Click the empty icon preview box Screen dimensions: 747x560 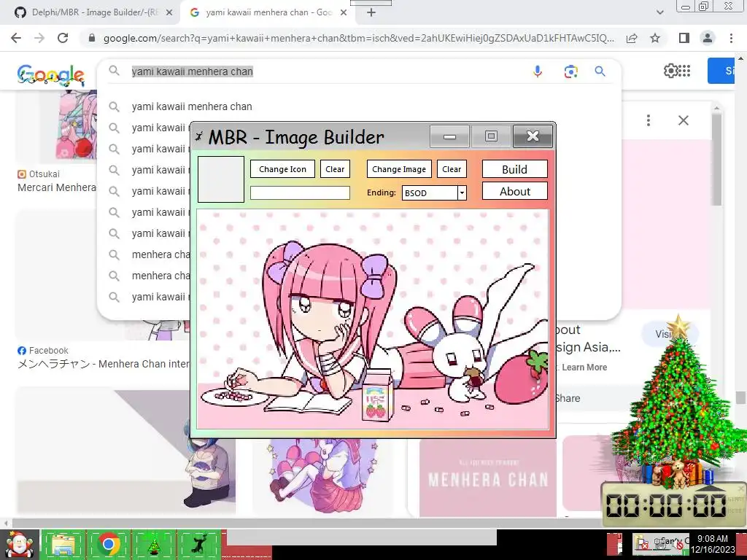221,179
